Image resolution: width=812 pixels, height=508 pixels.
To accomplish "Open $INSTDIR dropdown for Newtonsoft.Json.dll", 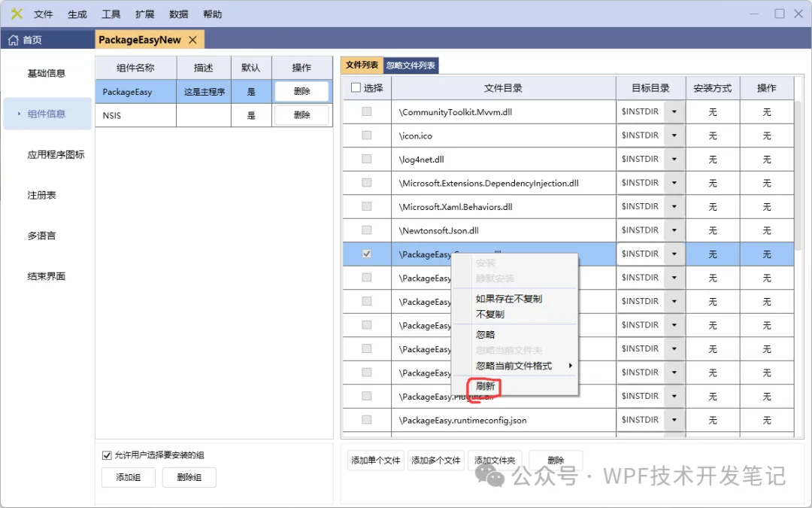I will [674, 230].
